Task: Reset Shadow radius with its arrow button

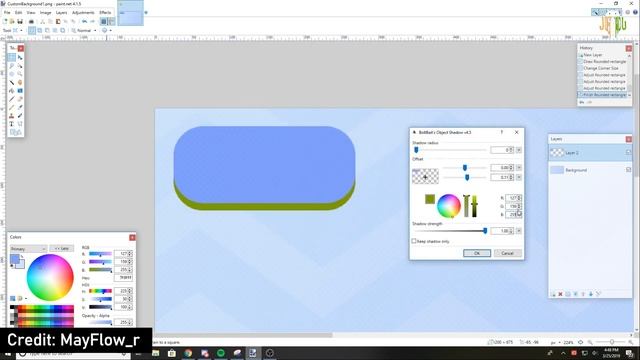Action: [x=519, y=150]
